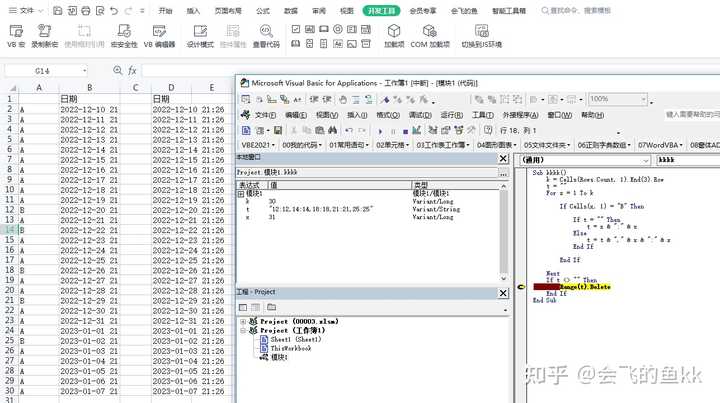Select row 14 header in the spreadsheet
The width and height of the screenshot is (720, 403).
[9, 229]
